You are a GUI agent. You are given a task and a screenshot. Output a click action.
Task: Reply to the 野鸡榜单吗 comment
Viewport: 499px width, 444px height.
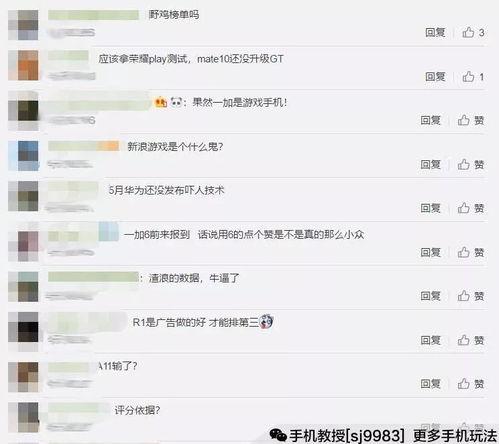coord(435,33)
